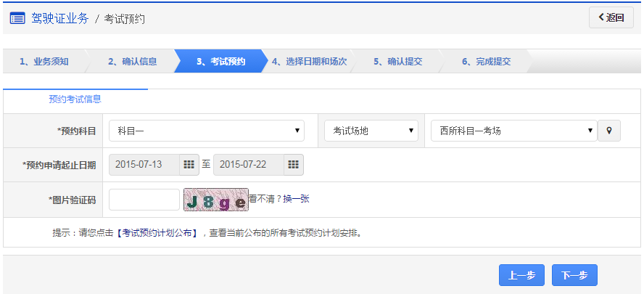Open the 考试预约计划公布 link
Image resolution: width=644 pixels, height=294 pixels.
tap(160, 233)
